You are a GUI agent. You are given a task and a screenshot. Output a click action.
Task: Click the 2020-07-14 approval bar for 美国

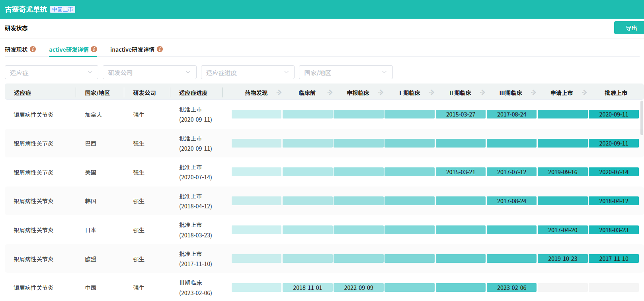(613, 172)
